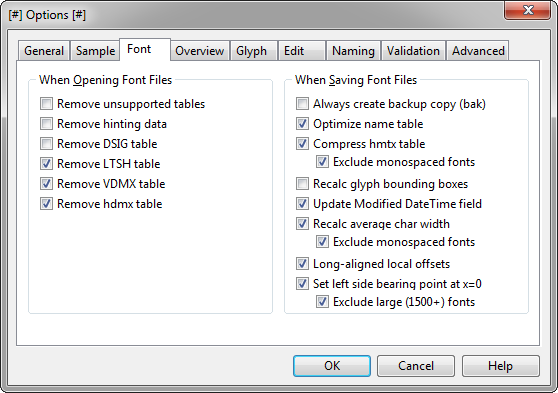This screenshot has height=393, width=558.
Task: Open Help for Options dialog
Action: tap(500, 366)
